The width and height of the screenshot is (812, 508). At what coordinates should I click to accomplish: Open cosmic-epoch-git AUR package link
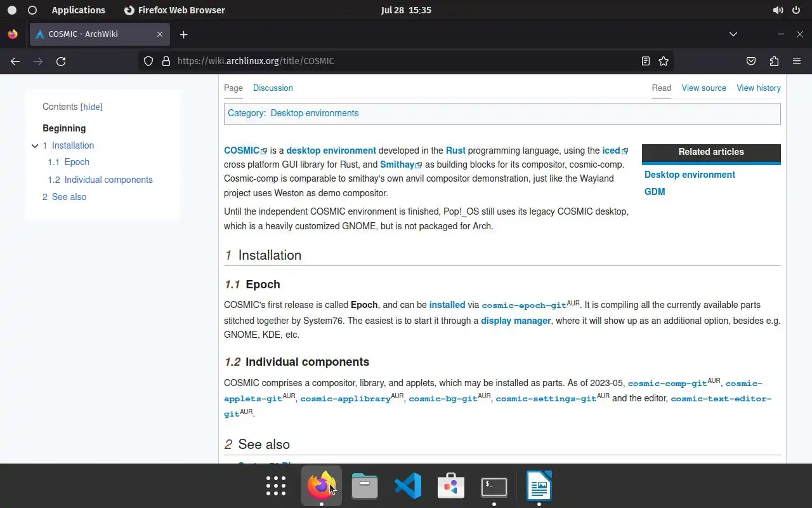click(x=524, y=305)
